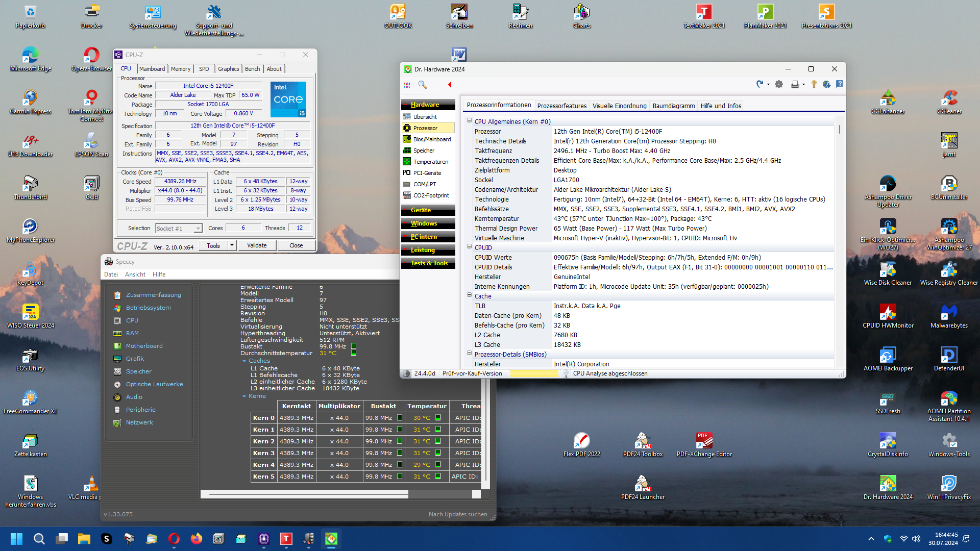Switch to the Prozessorfeatures tab
Viewport: 980px width, 551px height.
[561, 106]
